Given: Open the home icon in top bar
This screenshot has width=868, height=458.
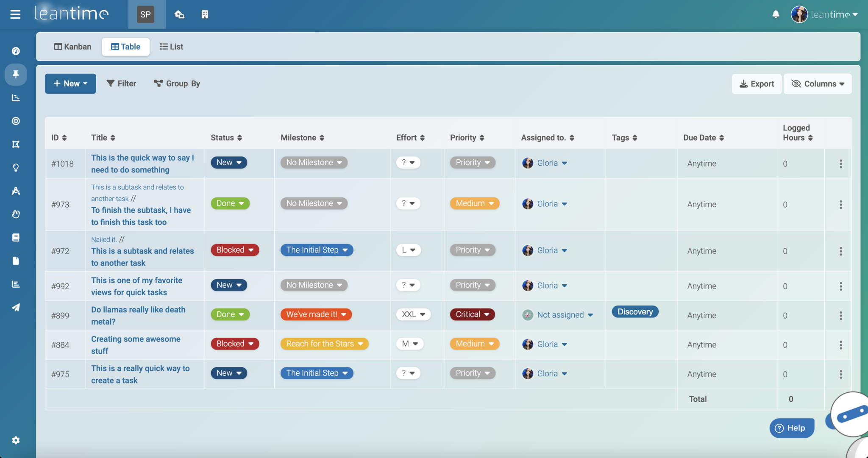Looking at the screenshot, I should pyautogui.click(x=179, y=14).
